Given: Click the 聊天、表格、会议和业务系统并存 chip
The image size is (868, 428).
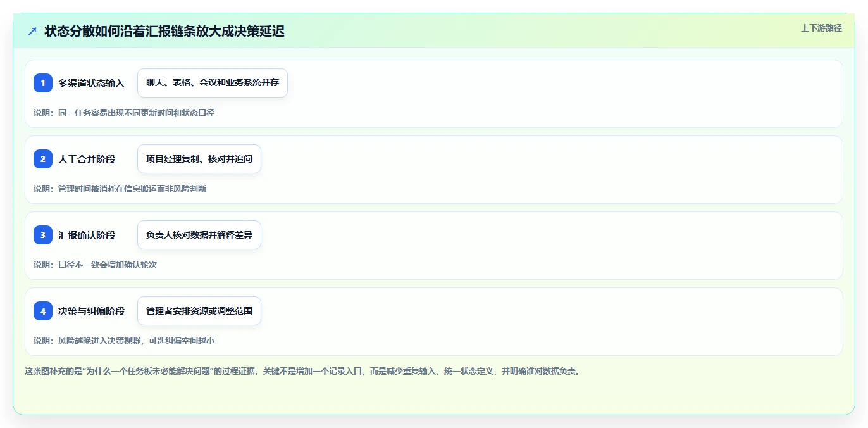Looking at the screenshot, I should [213, 83].
